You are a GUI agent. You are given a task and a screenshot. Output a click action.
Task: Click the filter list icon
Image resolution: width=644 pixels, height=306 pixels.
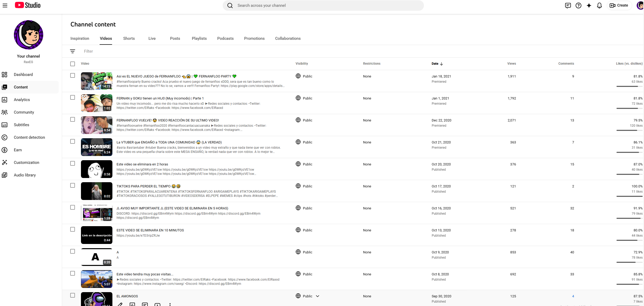pos(73,51)
